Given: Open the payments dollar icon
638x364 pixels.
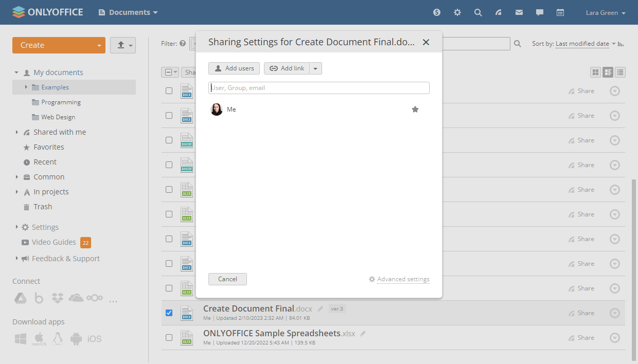Looking at the screenshot, I should pyautogui.click(x=436, y=12).
